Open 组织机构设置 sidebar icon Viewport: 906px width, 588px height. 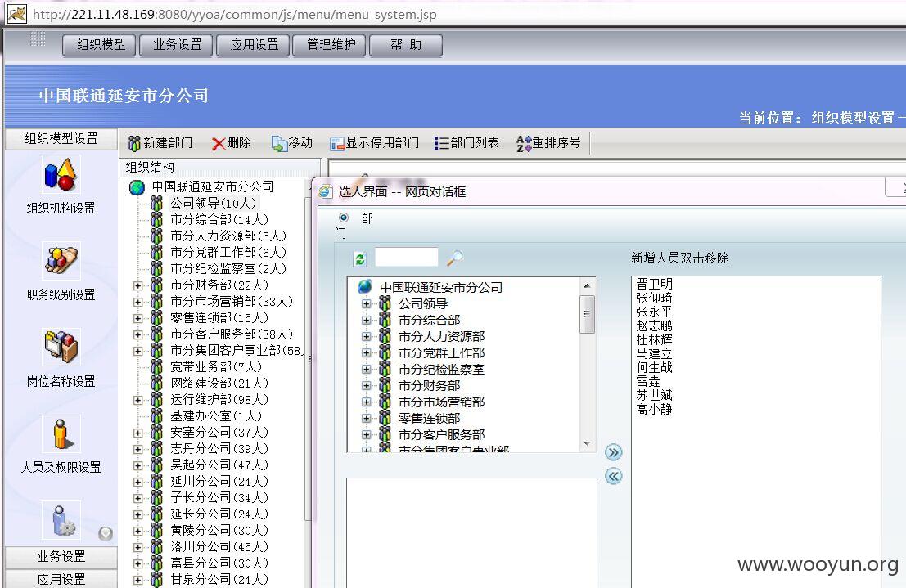pos(60,175)
